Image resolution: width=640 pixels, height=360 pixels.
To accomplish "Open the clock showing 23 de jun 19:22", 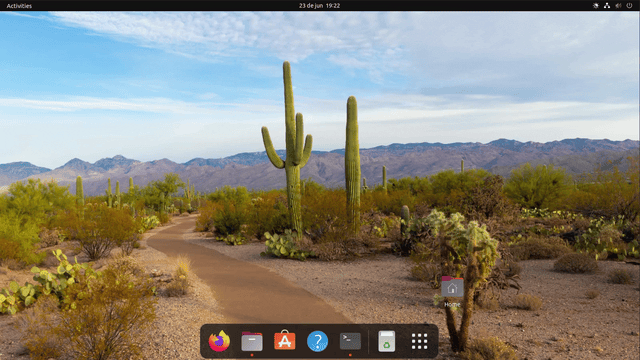I will point(319,6).
